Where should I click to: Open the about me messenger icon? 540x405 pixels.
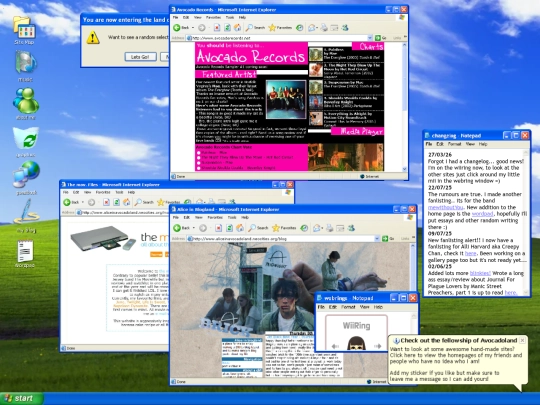[x=25, y=104]
